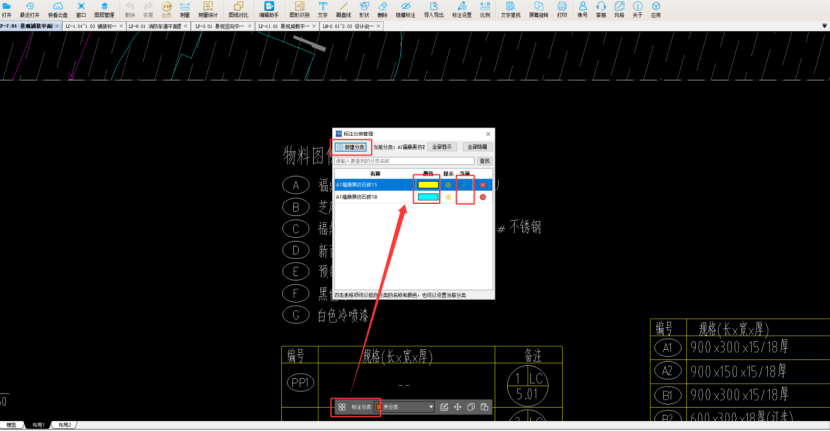Show recently opened files via 最近打开
The image size is (830, 431).
[x=30, y=9]
